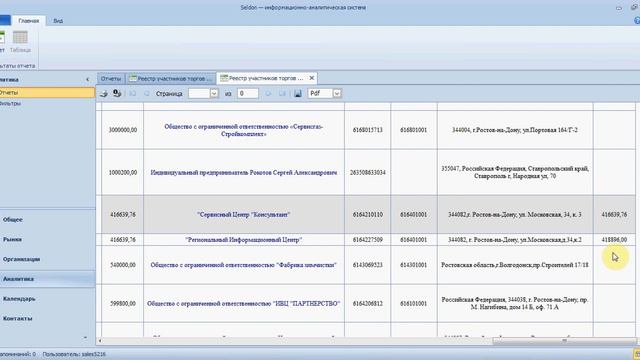640x360 pixels.
Task: Open the Рынки navigation section
Action: point(47,239)
